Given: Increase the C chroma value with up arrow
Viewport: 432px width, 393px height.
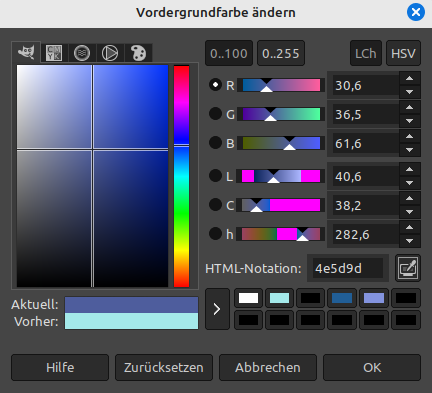Looking at the screenshot, I should coord(410,198).
